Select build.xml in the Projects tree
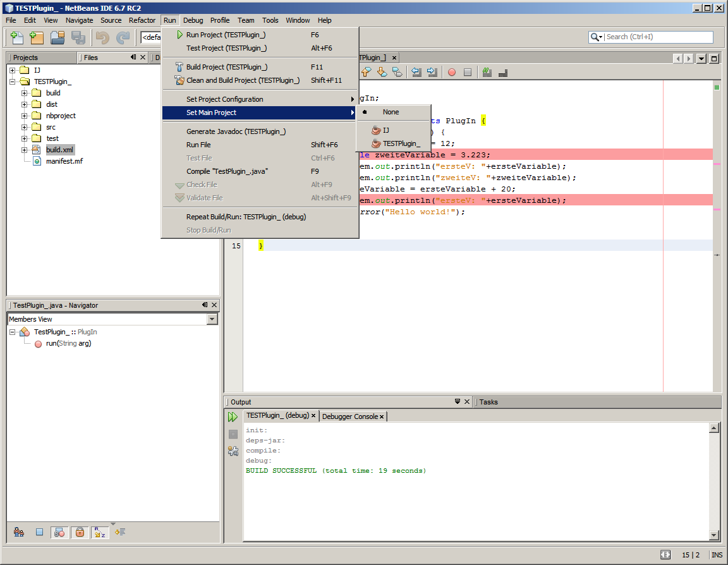The width and height of the screenshot is (728, 565). click(60, 150)
